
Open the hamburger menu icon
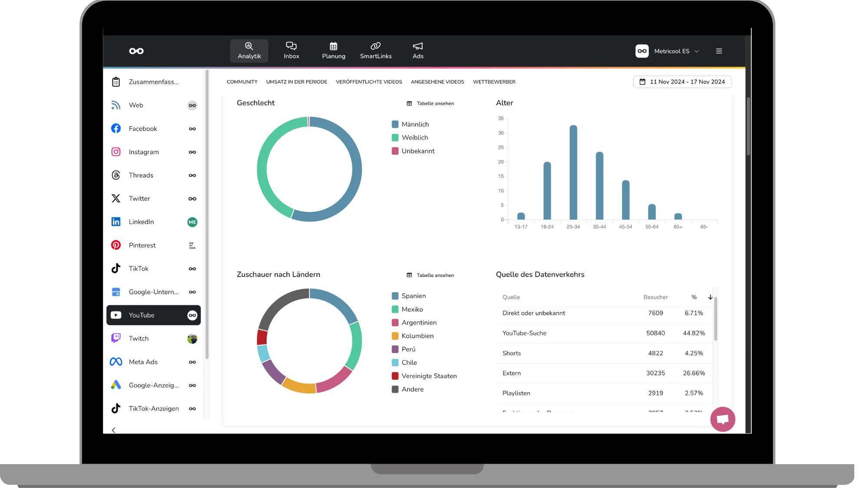719,51
